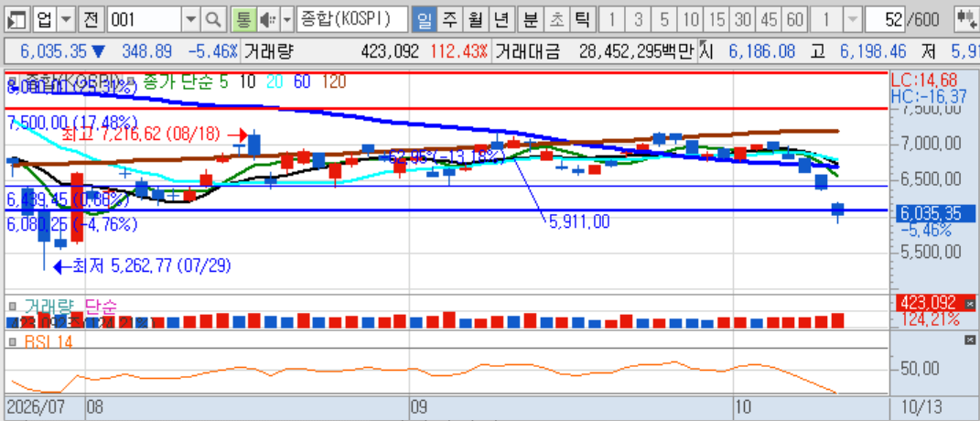Click the 60 moving average legend label
Viewport: 980px width, 421px height.
[x=303, y=81]
